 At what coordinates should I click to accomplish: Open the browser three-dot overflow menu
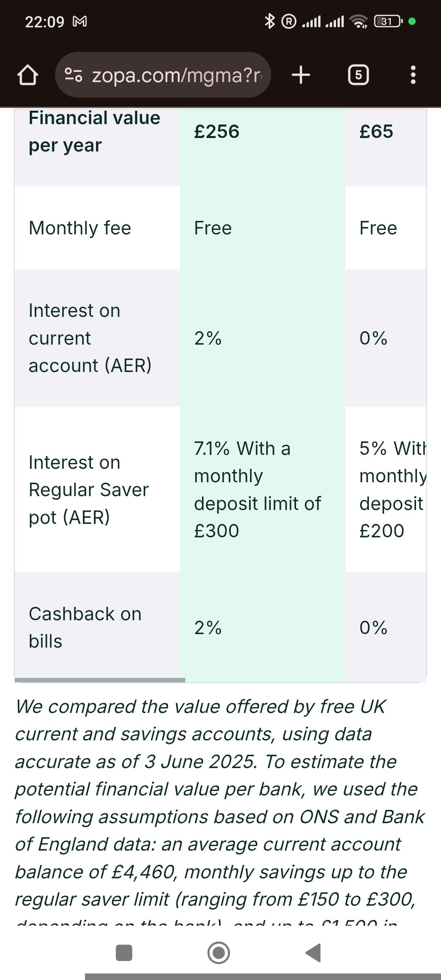click(413, 75)
